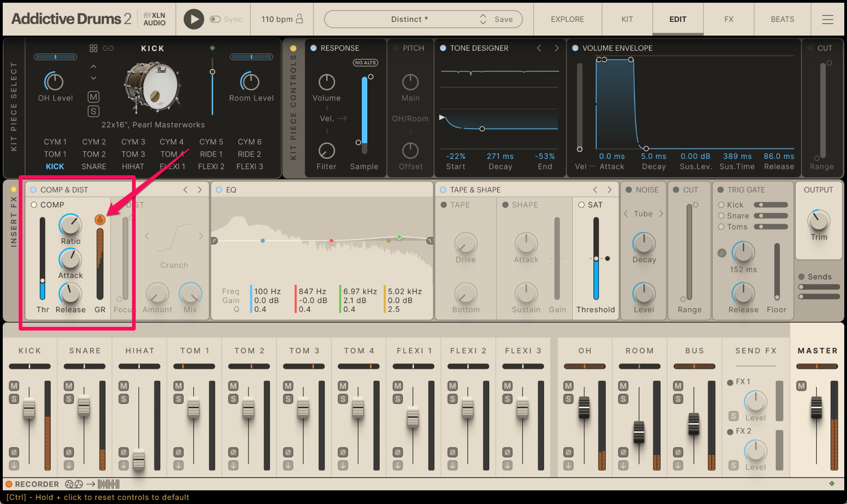Go to the BEATS tab
This screenshot has width=847, height=504.
783,19
